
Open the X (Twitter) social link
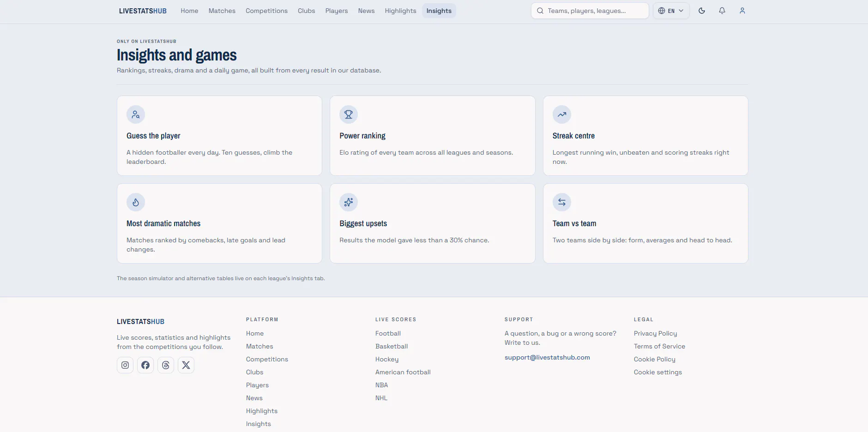186,365
